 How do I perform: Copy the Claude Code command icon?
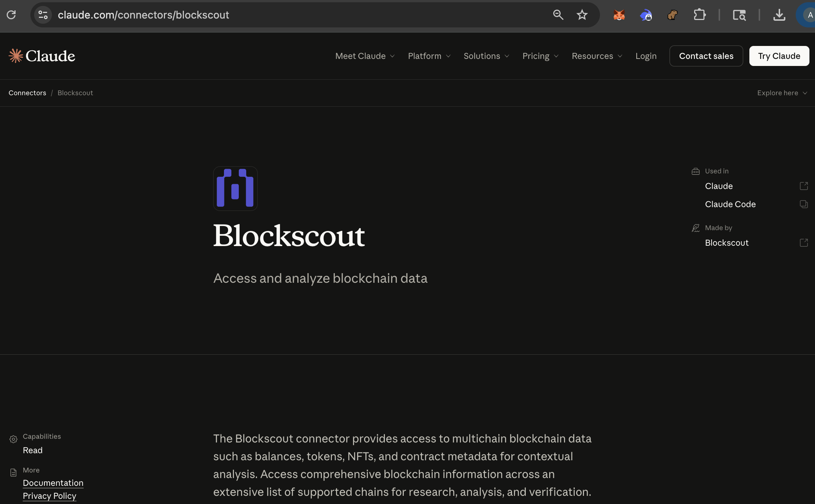click(x=804, y=204)
